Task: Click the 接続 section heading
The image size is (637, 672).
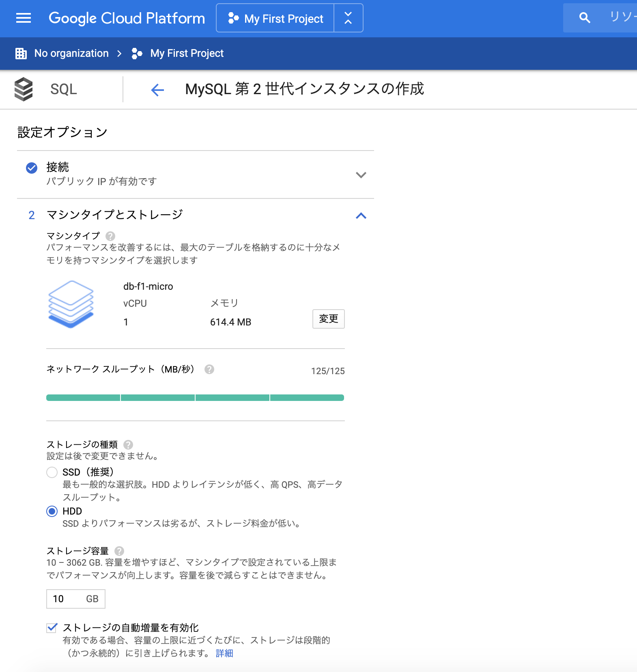Action: [58, 167]
